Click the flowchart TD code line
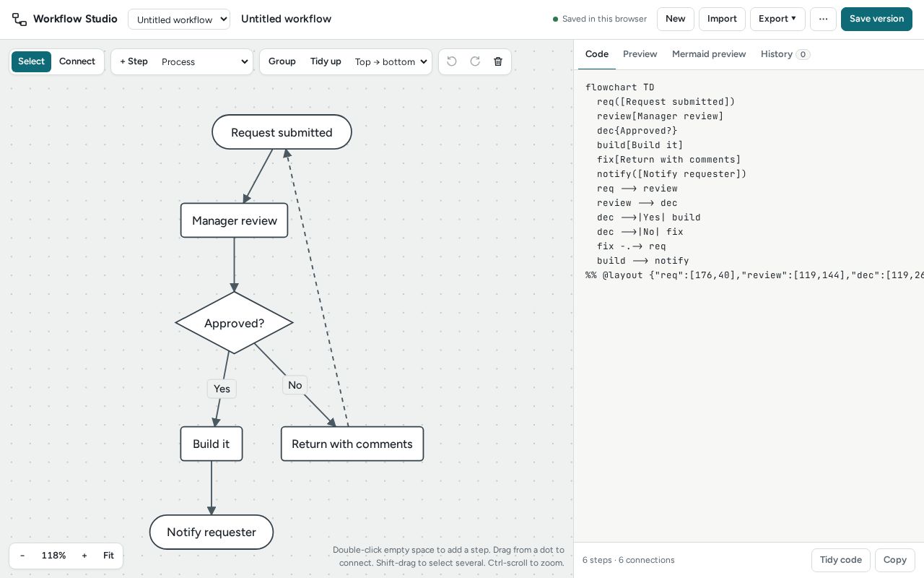The image size is (924, 578). point(620,87)
